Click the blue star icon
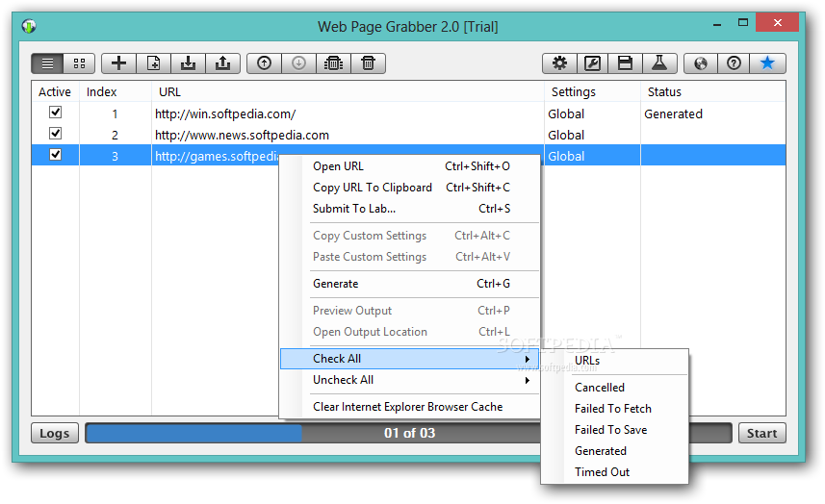Viewport: 825px width, 504px height. [767, 63]
